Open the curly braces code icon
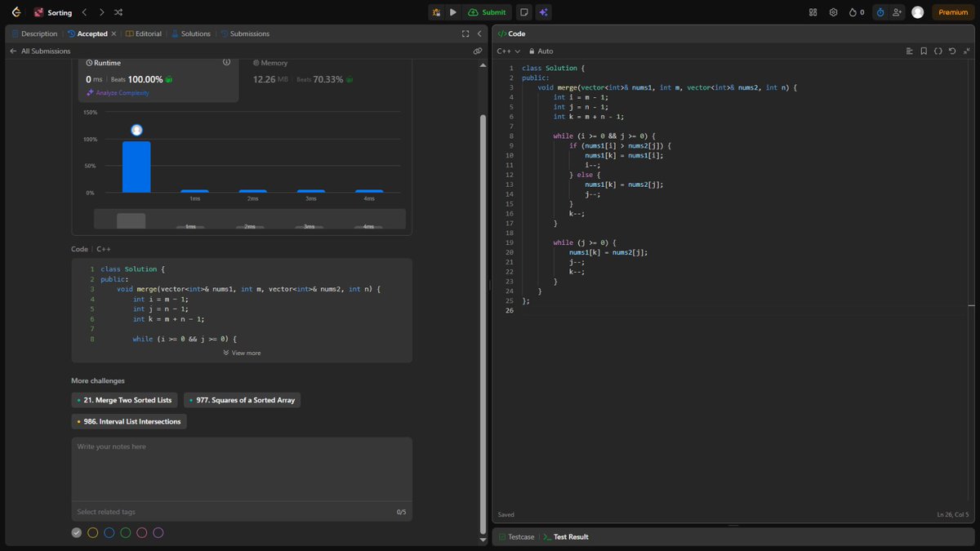 (x=938, y=51)
